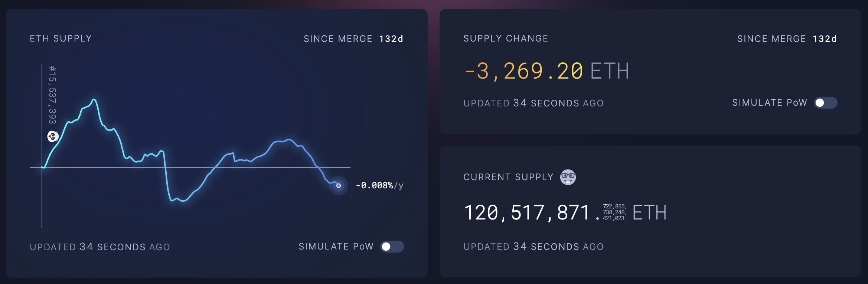Viewport: 868px width, 284px height.
Task: Enable SIMULATE PoW on the supply change card
Action: click(x=825, y=103)
